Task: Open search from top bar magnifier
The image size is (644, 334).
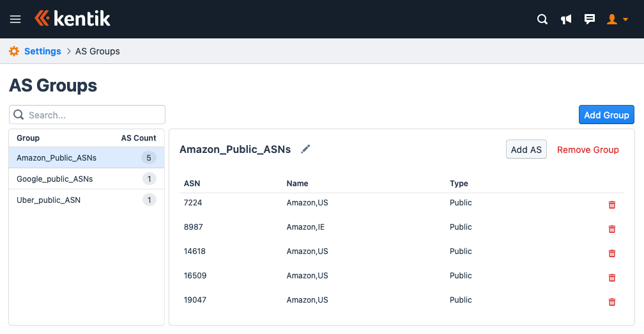Action: (542, 19)
